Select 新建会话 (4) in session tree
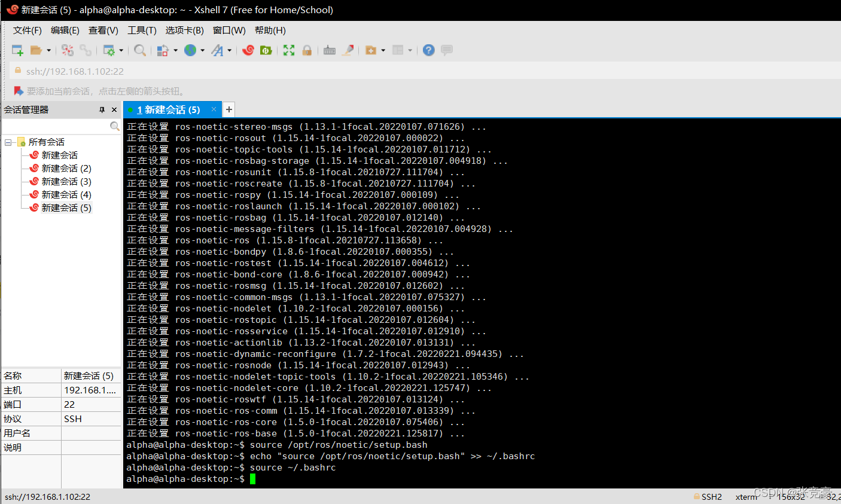The width and height of the screenshot is (841, 504). coord(66,194)
